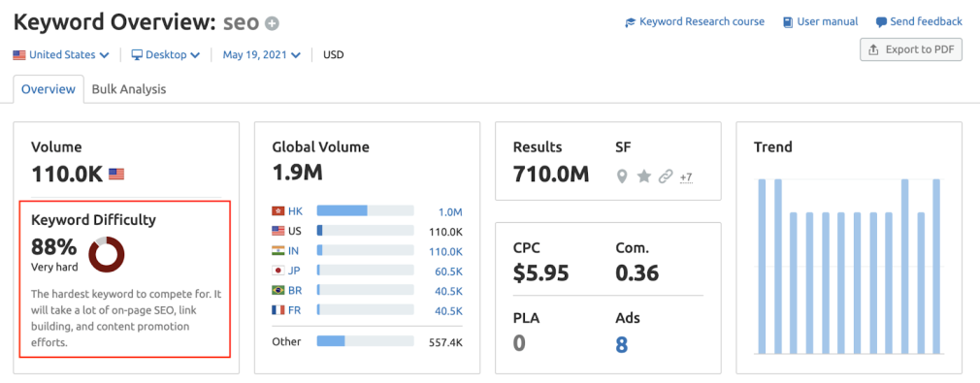Open the Keyword Research course link
The height and width of the screenshot is (383, 980).
point(695,22)
